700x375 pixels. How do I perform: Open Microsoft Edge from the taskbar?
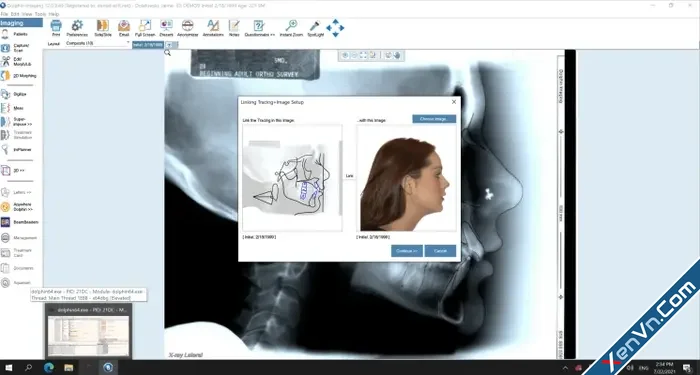click(x=49, y=368)
